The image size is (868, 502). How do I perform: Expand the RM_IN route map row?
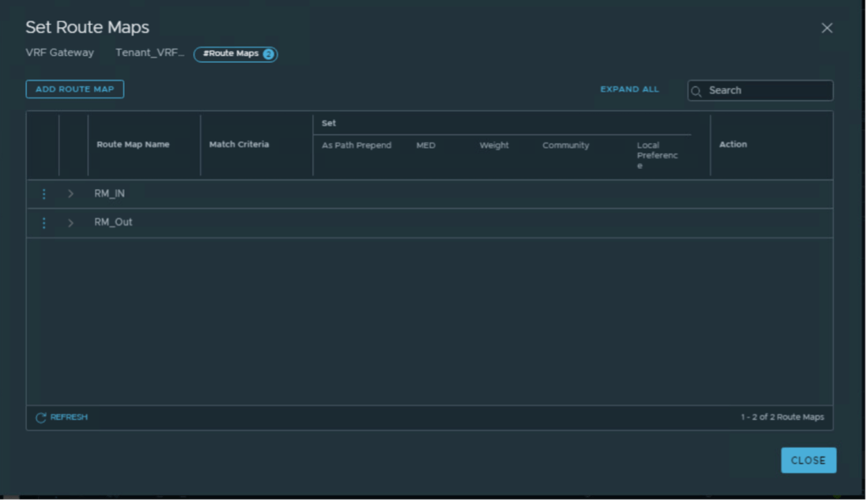click(x=70, y=194)
